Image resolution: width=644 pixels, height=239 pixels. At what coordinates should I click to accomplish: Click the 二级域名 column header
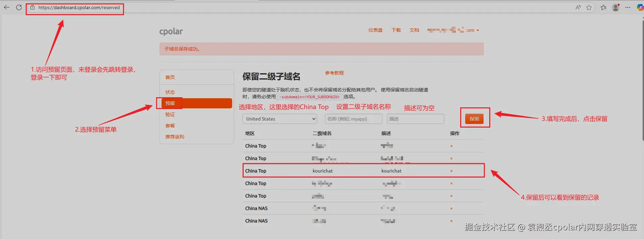click(x=322, y=134)
